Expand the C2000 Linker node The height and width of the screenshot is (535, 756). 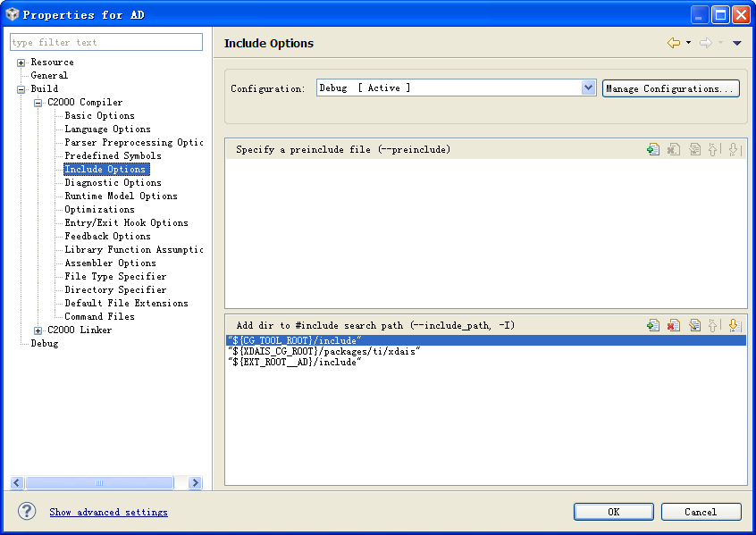(x=38, y=330)
